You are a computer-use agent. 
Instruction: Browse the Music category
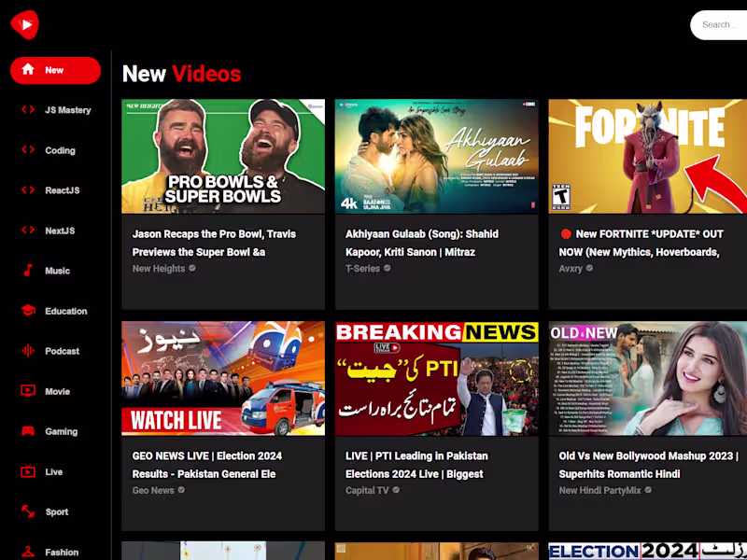point(57,271)
